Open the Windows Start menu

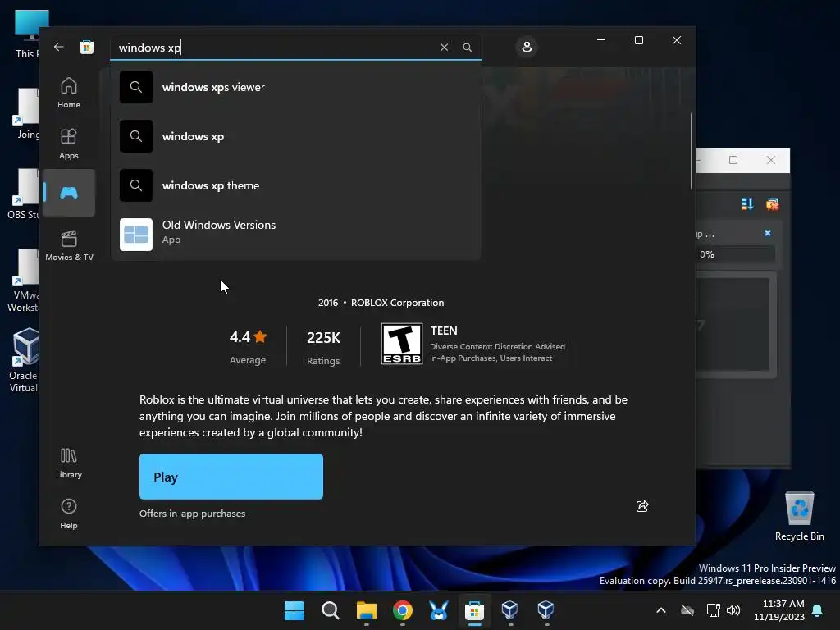click(294, 610)
